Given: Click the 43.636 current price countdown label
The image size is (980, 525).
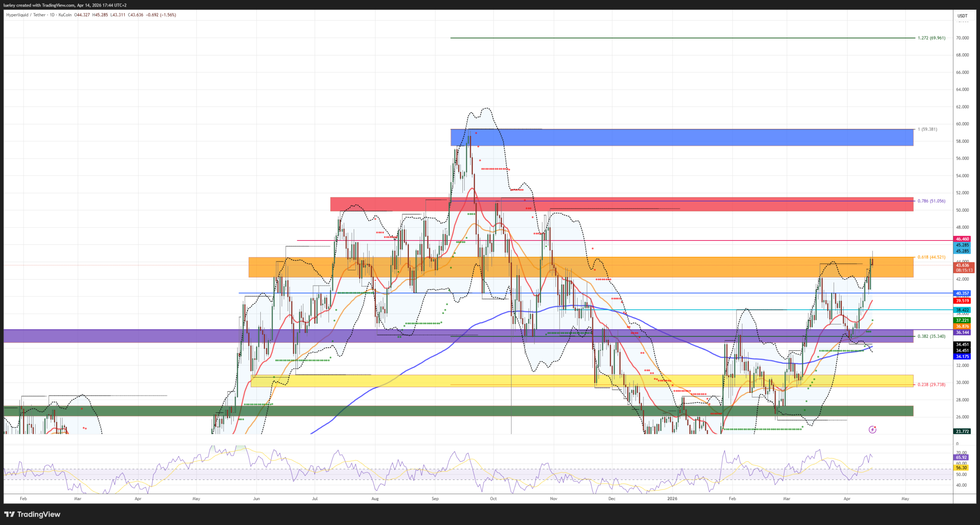Looking at the screenshot, I should (x=962, y=267).
